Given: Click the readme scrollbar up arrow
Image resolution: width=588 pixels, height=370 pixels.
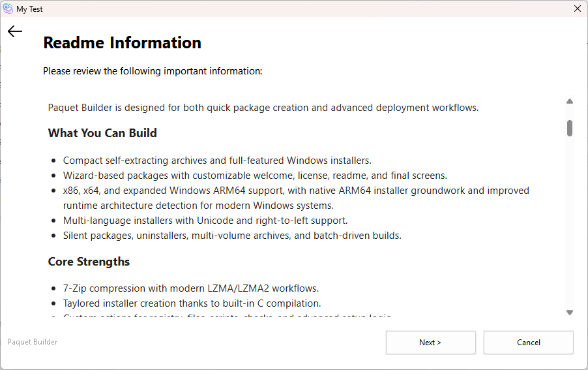Looking at the screenshot, I should tap(570, 101).
